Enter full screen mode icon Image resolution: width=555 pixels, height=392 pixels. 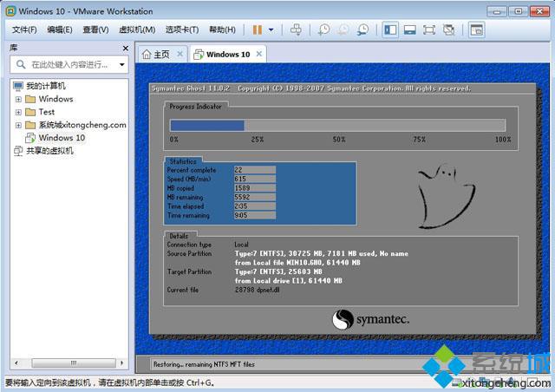coord(429,29)
